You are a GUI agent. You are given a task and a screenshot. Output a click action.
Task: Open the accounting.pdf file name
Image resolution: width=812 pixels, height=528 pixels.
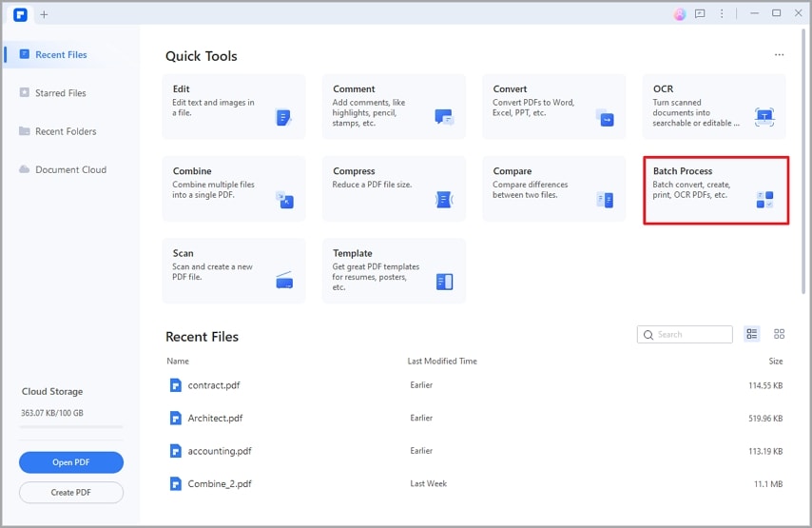point(220,451)
